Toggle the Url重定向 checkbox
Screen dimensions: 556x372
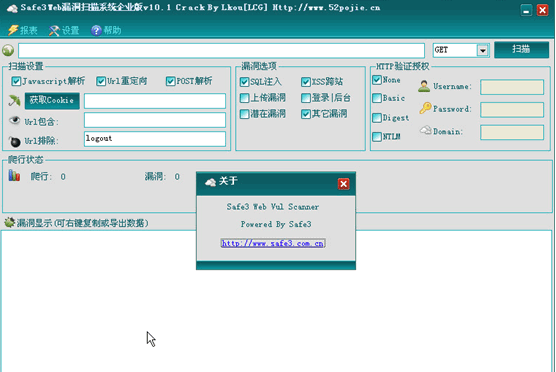coord(101,81)
